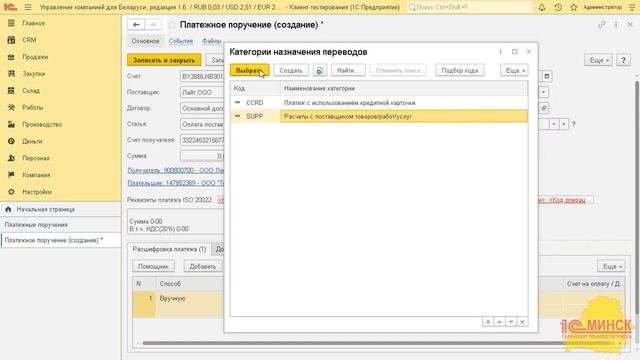Screen dimensions: 640x360
Task: Jump to last list item arrow
Action: click(x=522, y=322)
